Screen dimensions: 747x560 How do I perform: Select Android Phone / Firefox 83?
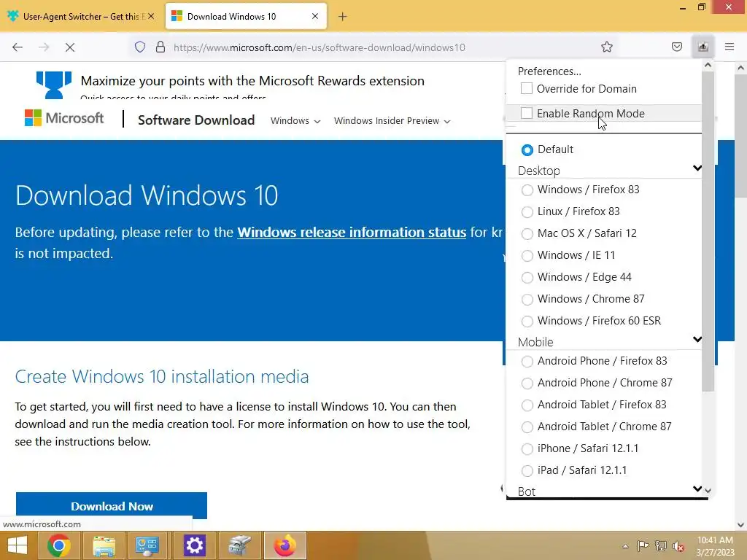coord(527,362)
